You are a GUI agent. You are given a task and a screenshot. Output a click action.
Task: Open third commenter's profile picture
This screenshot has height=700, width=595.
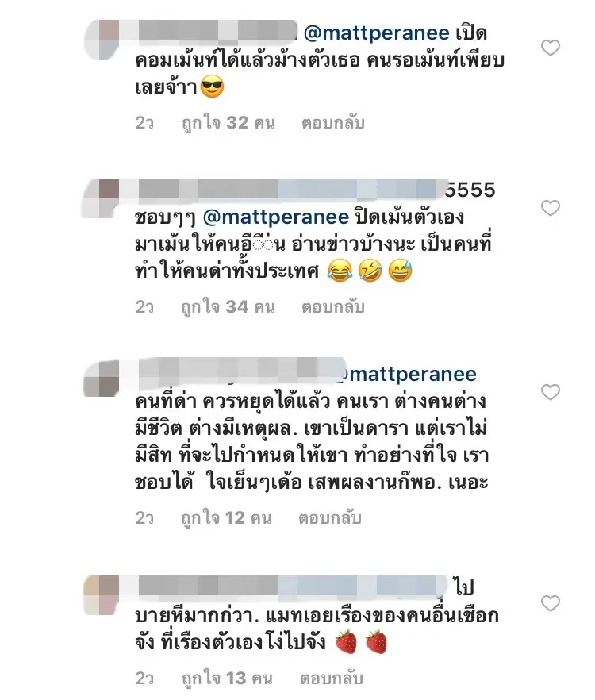[102, 378]
